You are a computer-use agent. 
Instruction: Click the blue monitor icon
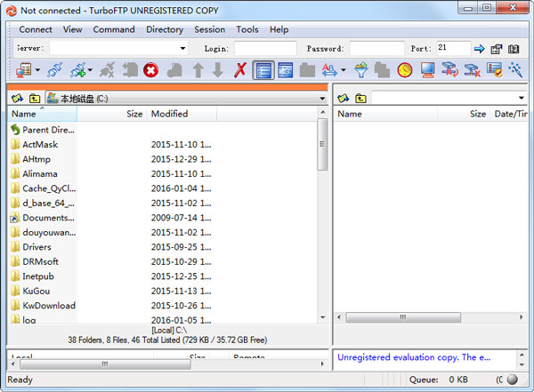coord(427,70)
